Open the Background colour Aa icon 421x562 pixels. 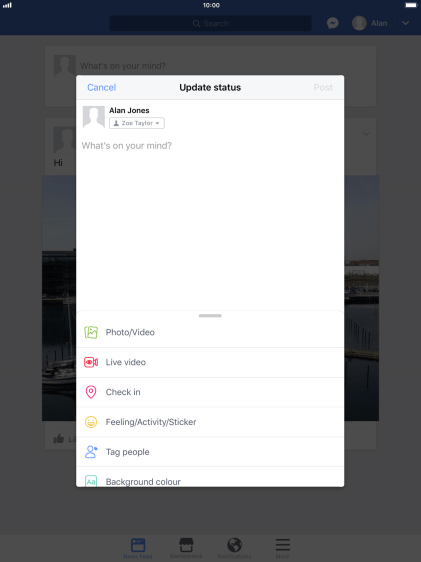pos(91,481)
